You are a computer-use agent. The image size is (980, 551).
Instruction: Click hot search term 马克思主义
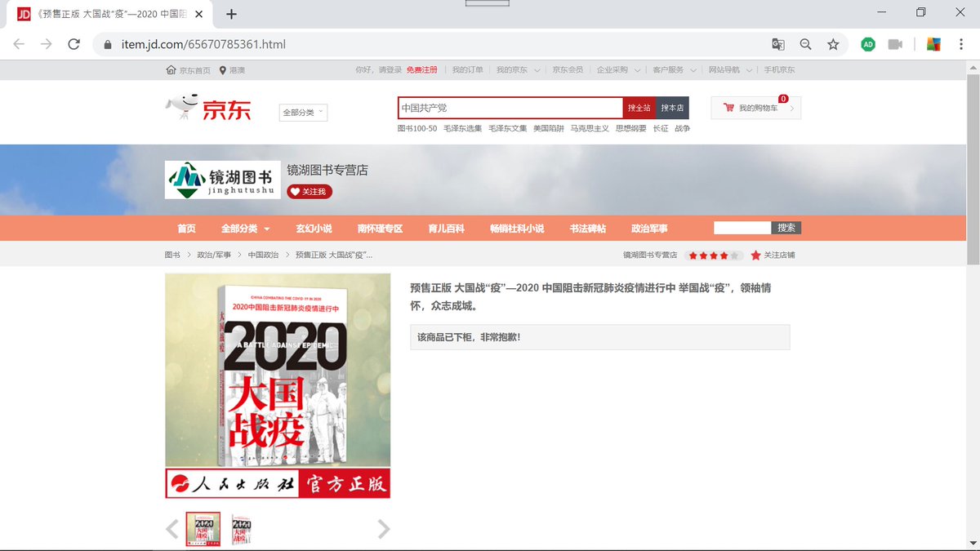pyautogui.click(x=590, y=129)
